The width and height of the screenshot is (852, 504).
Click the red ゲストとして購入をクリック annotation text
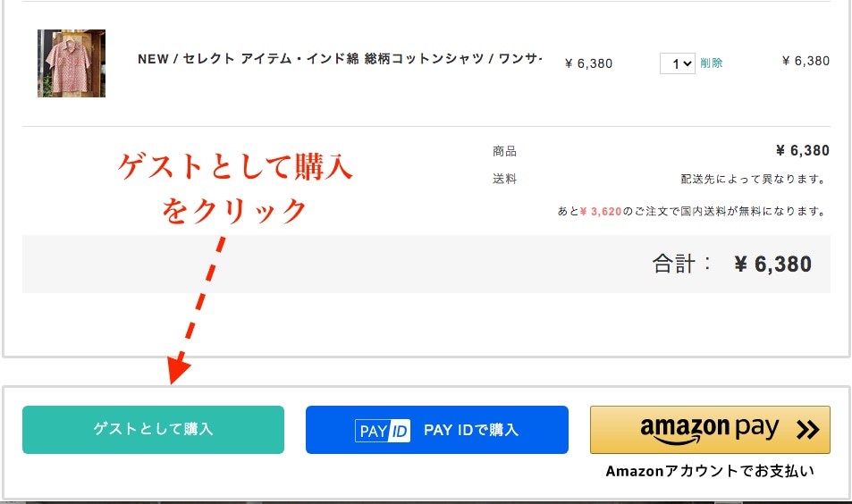coord(235,189)
